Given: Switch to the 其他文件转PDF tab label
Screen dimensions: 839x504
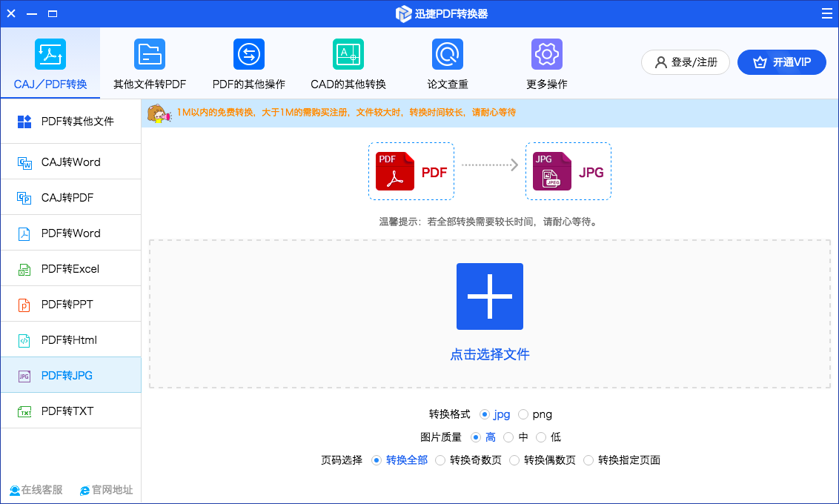Looking at the screenshot, I should coord(150,84).
